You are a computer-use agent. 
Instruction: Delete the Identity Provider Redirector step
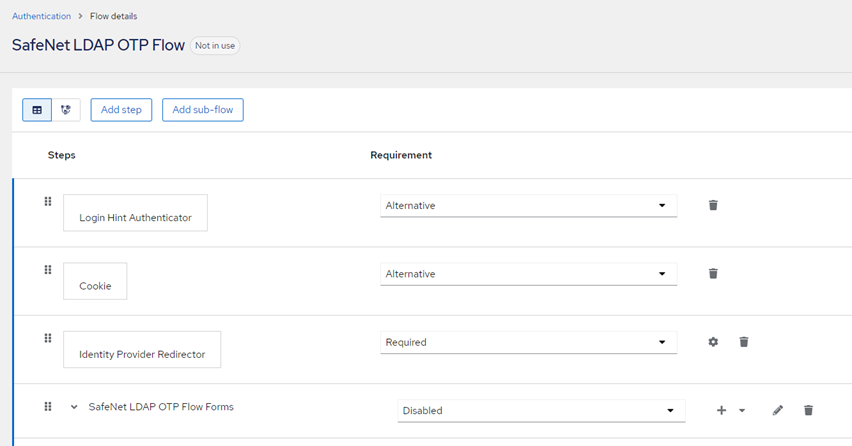744,342
